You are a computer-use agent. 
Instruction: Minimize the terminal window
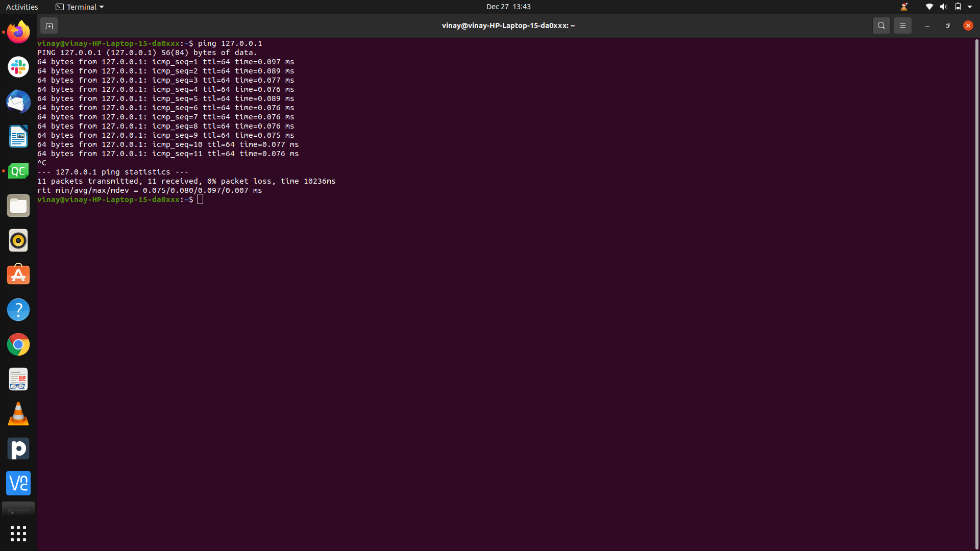pyautogui.click(x=927, y=26)
